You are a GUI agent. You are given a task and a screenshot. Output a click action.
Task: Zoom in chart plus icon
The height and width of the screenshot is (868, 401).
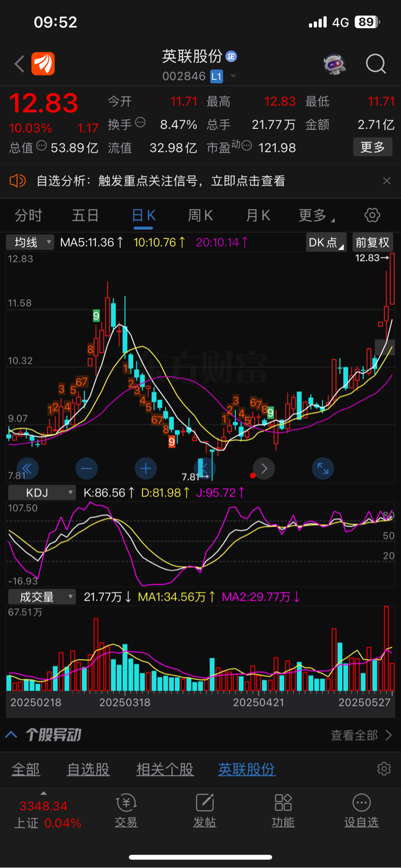click(x=146, y=469)
